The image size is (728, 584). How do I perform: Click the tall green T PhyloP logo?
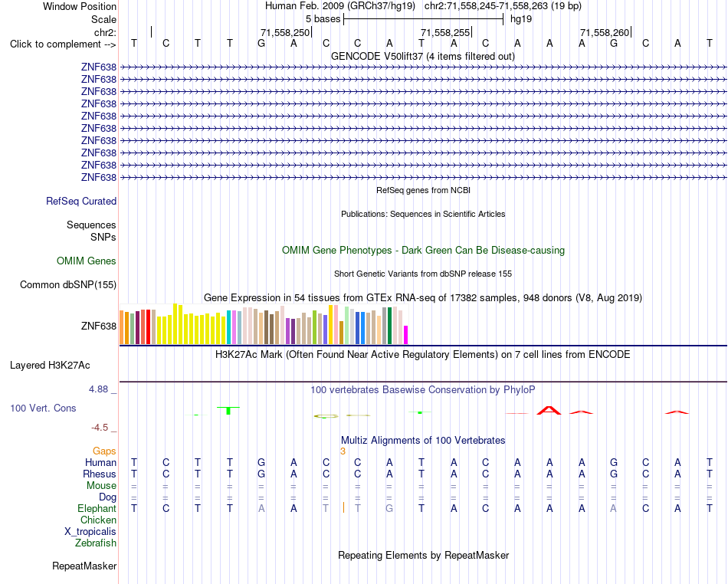click(x=228, y=410)
